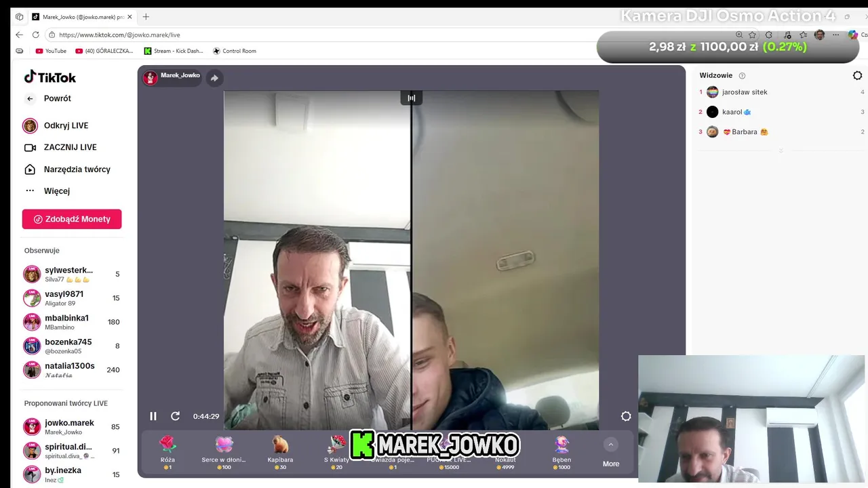Open bozenka745 followed LIVE channel

72,346
